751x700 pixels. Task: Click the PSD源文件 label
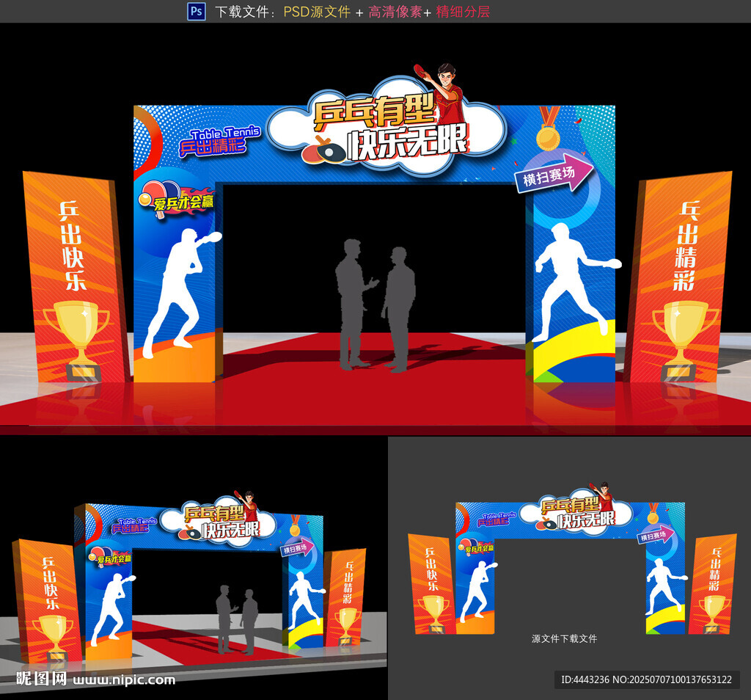pyautogui.click(x=317, y=12)
